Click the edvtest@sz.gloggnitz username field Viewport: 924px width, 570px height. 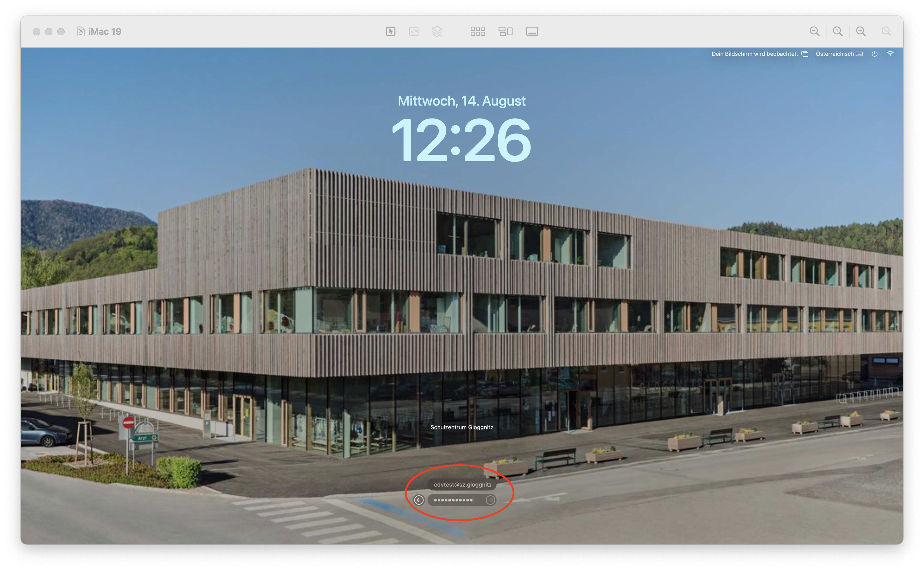coord(462,484)
